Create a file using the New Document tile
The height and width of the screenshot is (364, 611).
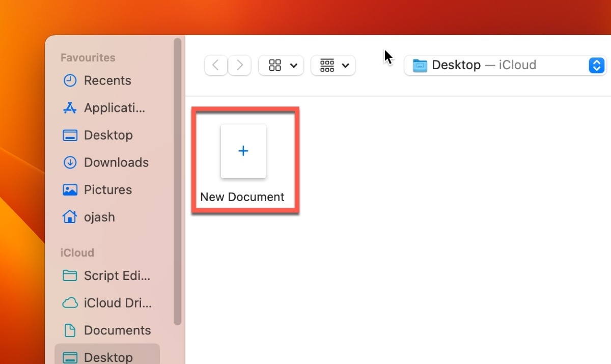(x=243, y=151)
